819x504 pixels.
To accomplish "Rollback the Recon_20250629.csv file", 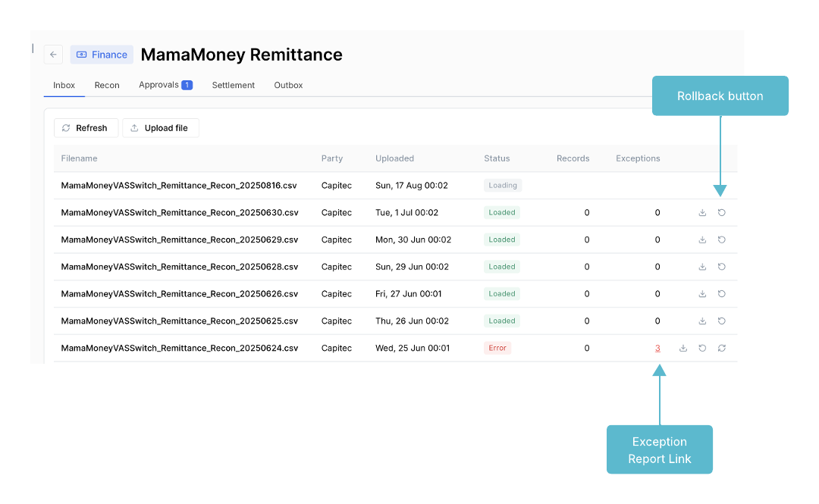I will (x=722, y=239).
